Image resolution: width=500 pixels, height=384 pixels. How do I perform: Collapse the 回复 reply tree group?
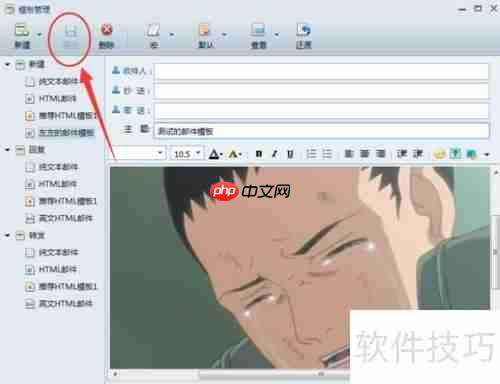pyautogui.click(x=7, y=150)
